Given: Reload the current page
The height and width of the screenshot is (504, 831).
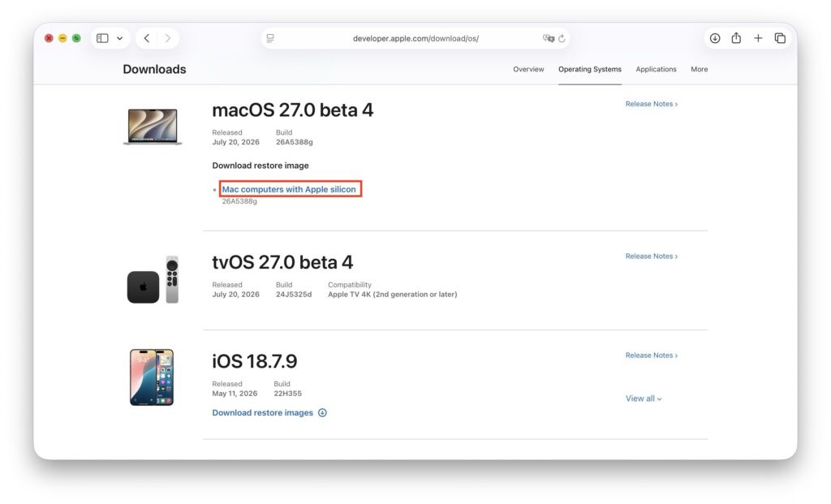Looking at the screenshot, I should [562, 38].
